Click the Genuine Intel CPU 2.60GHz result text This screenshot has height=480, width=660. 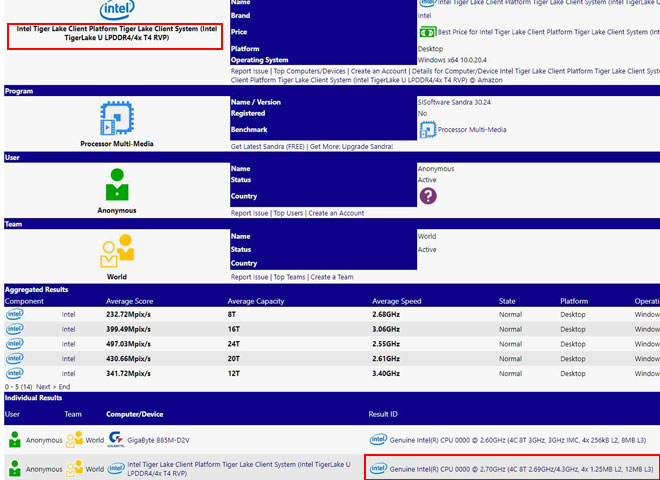click(x=518, y=440)
